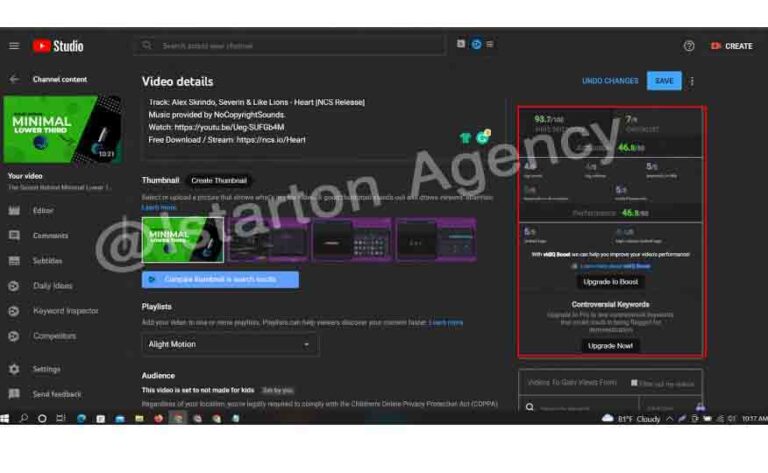768x473 pixels.
Task: Click the three-dot options menu beside Save
Action: (x=692, y=81)
